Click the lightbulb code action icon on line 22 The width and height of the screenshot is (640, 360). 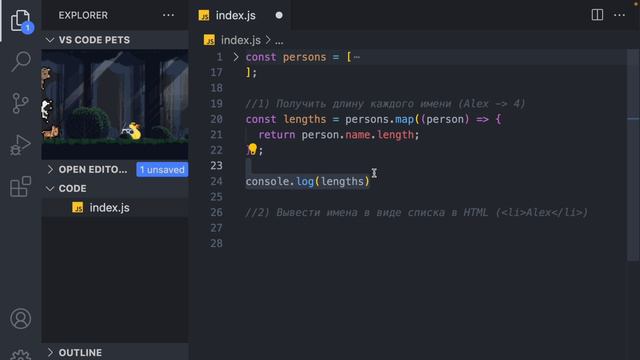point(252,149)
